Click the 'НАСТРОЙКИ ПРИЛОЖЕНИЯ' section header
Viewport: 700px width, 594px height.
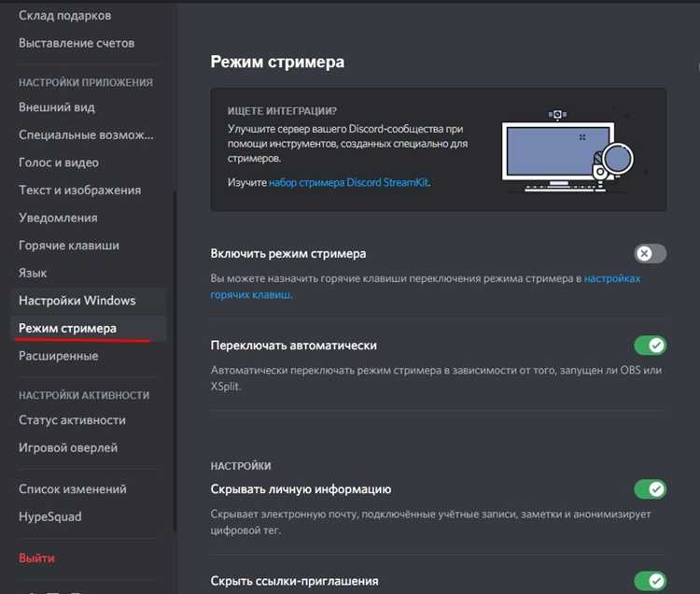point(86,82)
